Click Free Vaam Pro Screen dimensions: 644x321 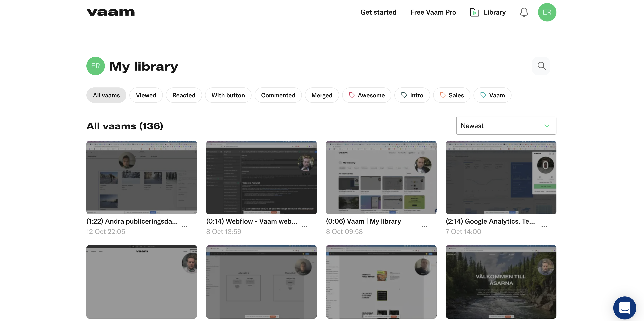coord(433,12)
